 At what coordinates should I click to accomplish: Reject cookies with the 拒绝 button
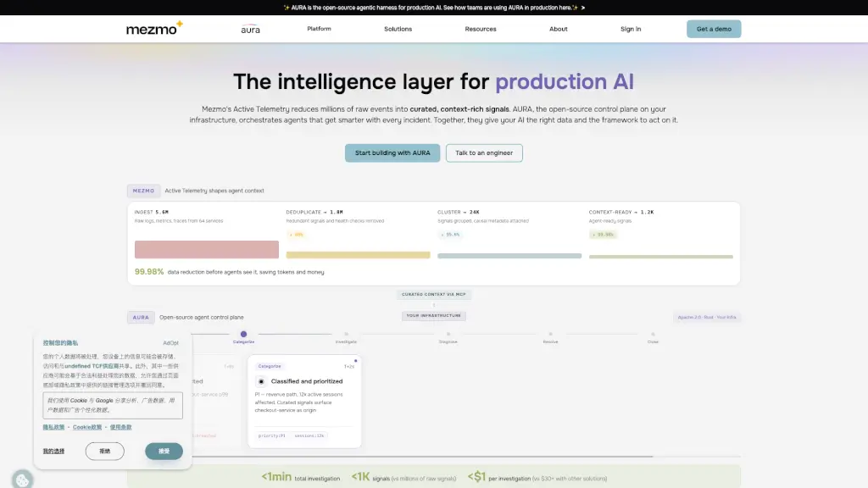104,451
